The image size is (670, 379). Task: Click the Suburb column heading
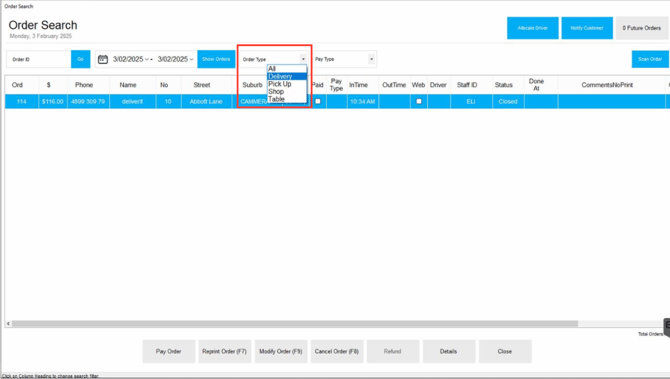click(x=252, y=85)
